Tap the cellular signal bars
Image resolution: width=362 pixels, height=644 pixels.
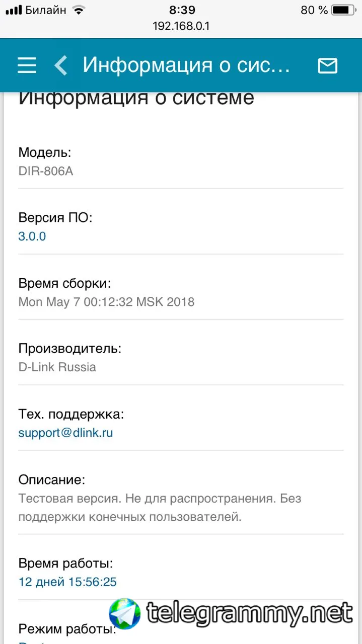tap(14, 10)
